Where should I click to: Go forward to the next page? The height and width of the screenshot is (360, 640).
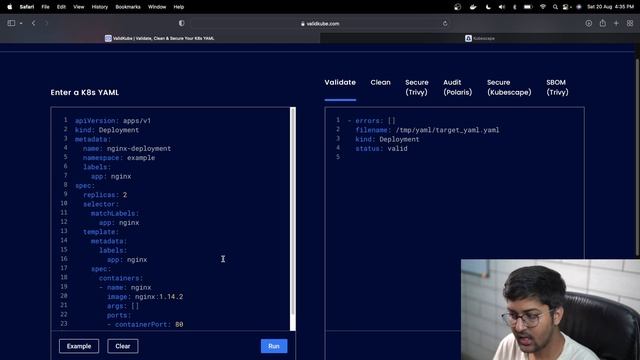46,23
